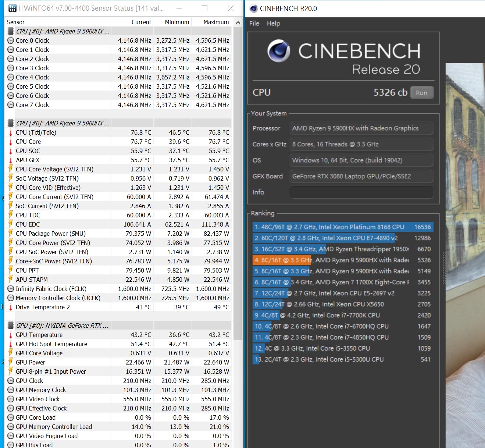Click the Minimum column header

coord(172,22)
